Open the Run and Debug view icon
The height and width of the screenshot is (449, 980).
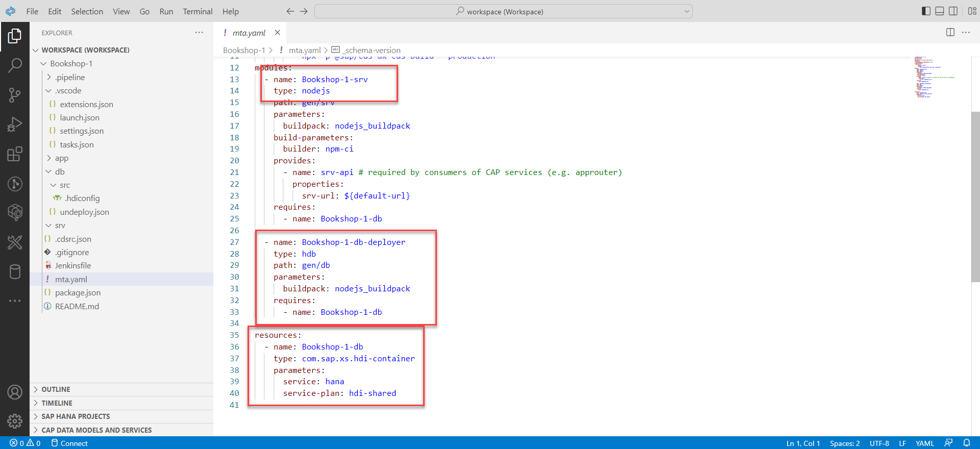(x=15, y=124)
